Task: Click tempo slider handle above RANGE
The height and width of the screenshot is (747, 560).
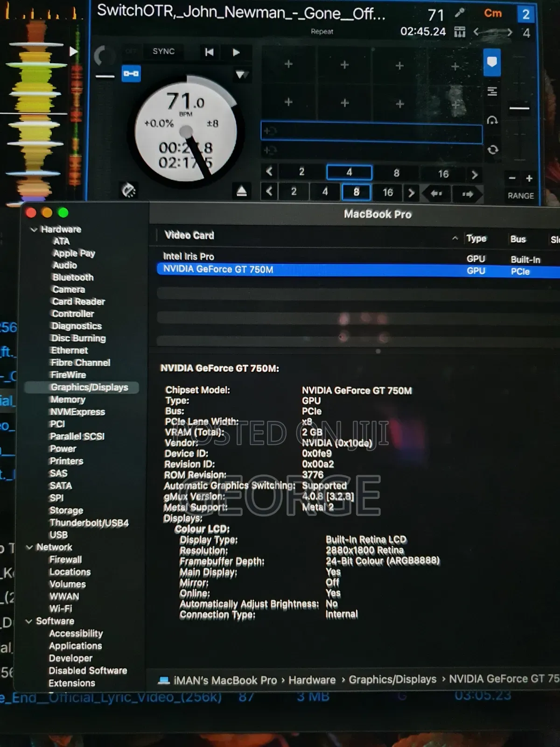Action: [519, 109]
